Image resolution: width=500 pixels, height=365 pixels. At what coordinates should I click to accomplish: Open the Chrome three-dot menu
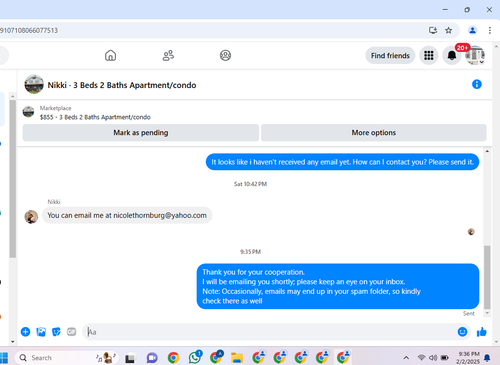[490, 30]
